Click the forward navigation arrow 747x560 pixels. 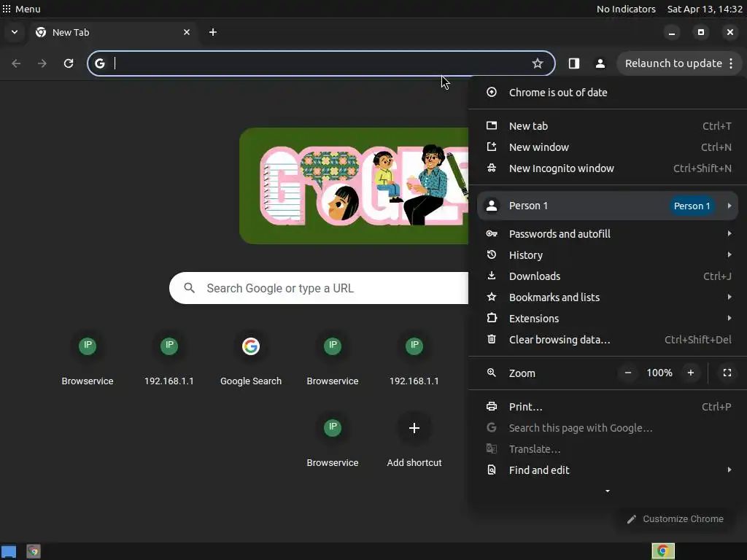click(42, 63)
